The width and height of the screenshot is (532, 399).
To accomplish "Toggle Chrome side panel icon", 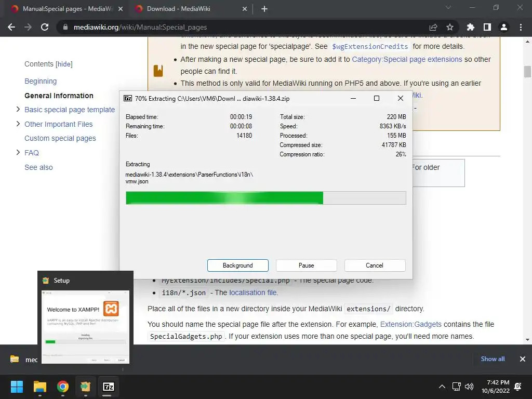I will pos(487,27).
